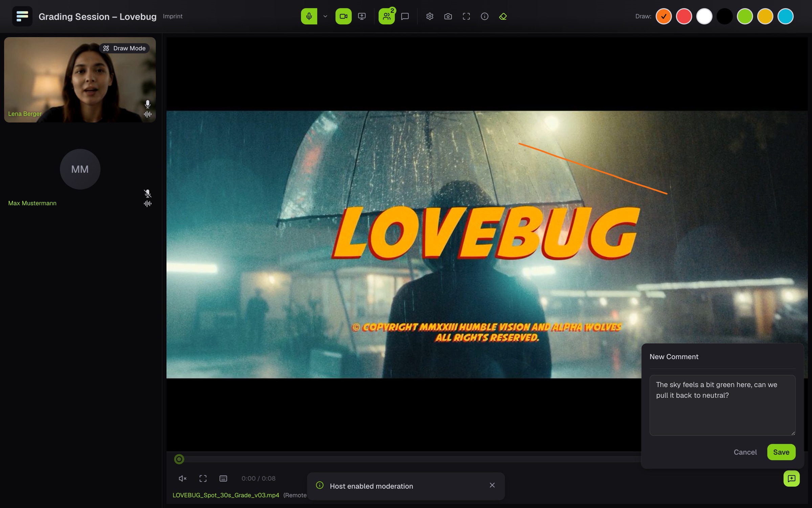Take a snapshot with camera icon
Image resolution: width=812 pixels, height=508 pixels.
point(448,16)
